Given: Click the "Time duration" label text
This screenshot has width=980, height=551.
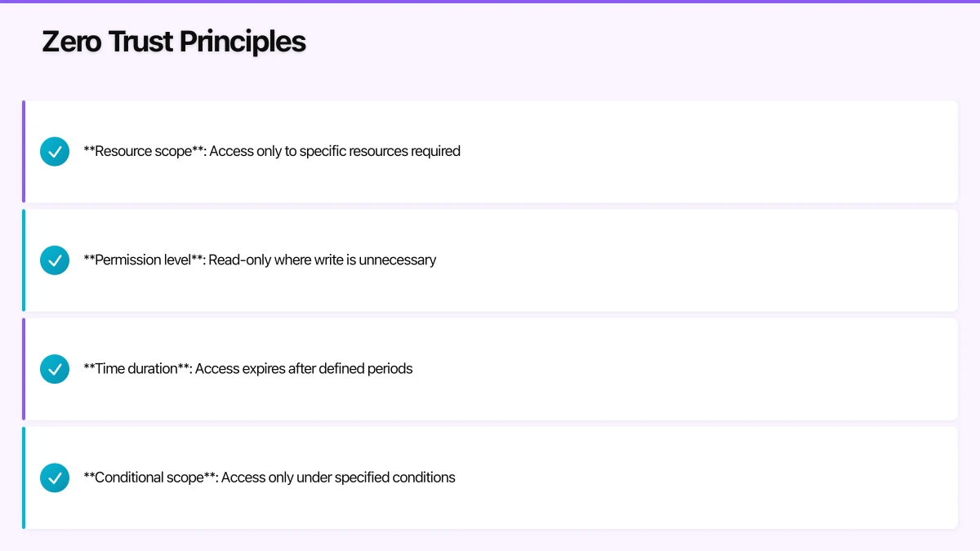Looking at the screenshot, I should (x=136, y=369).
